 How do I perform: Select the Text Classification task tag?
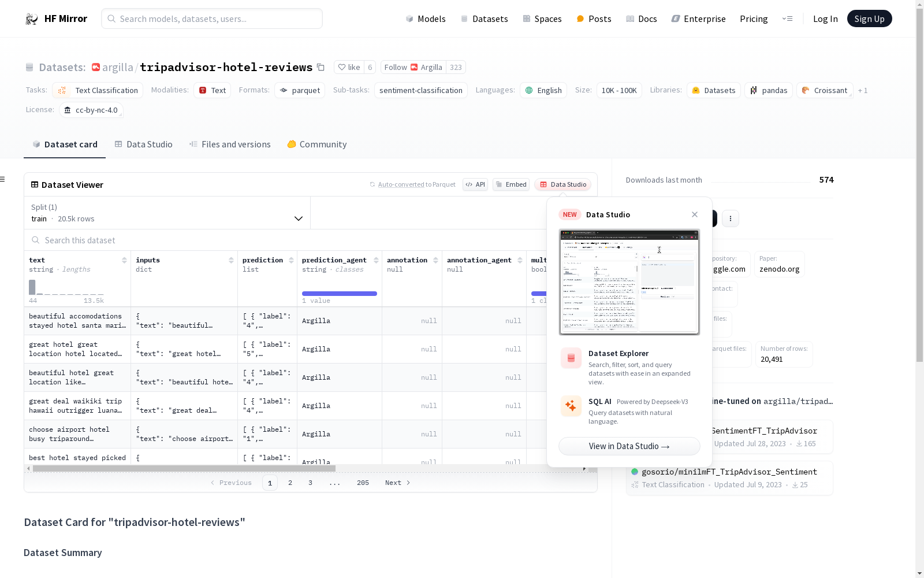[98, 91]
